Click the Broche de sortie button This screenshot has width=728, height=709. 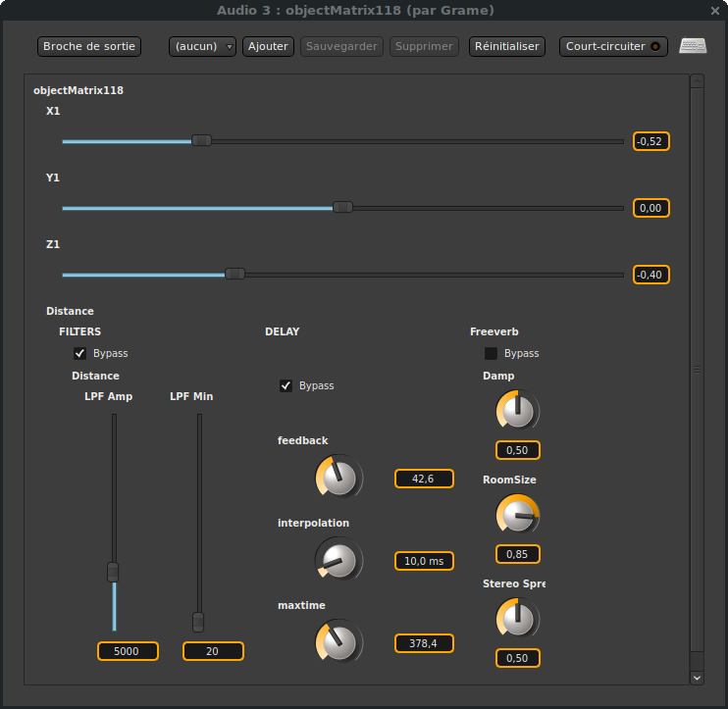click(89, 46)
